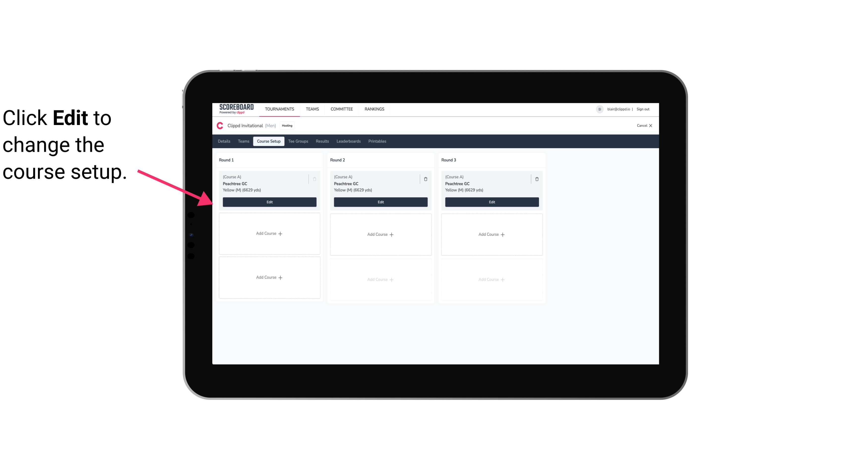
Task: Open the Details tab
Action: (225, 141)
